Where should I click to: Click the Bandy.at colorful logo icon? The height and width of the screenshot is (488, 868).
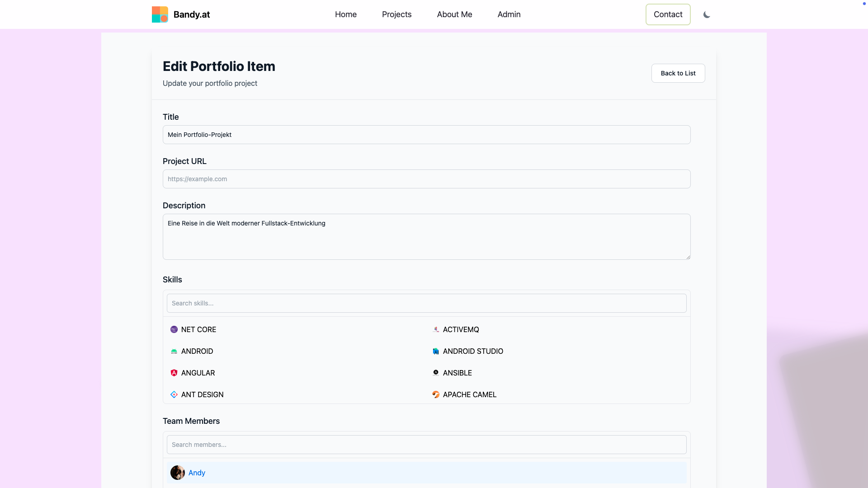click(x=160, y=14)
